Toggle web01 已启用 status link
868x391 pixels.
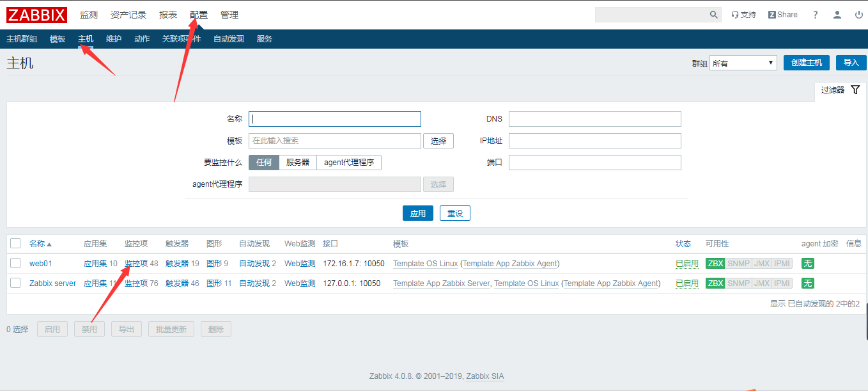[x=687, y=264]
